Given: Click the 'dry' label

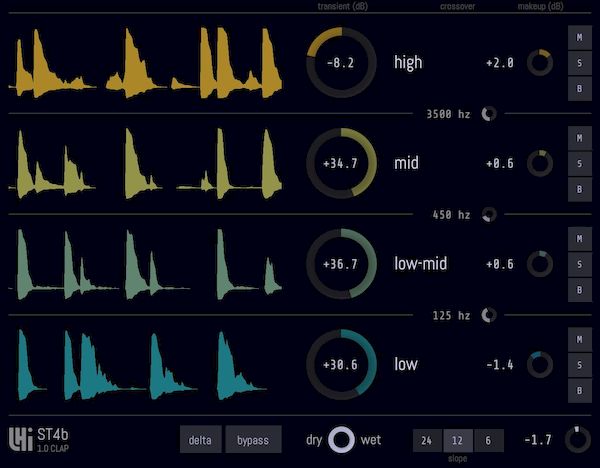Looking at the screenshot, I should [x=314, y=440].
